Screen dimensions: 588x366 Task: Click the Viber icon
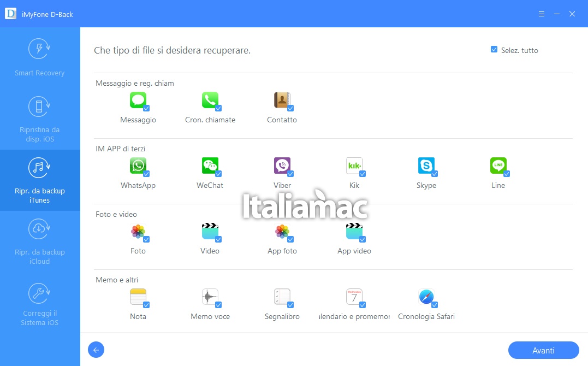point(282,166)
